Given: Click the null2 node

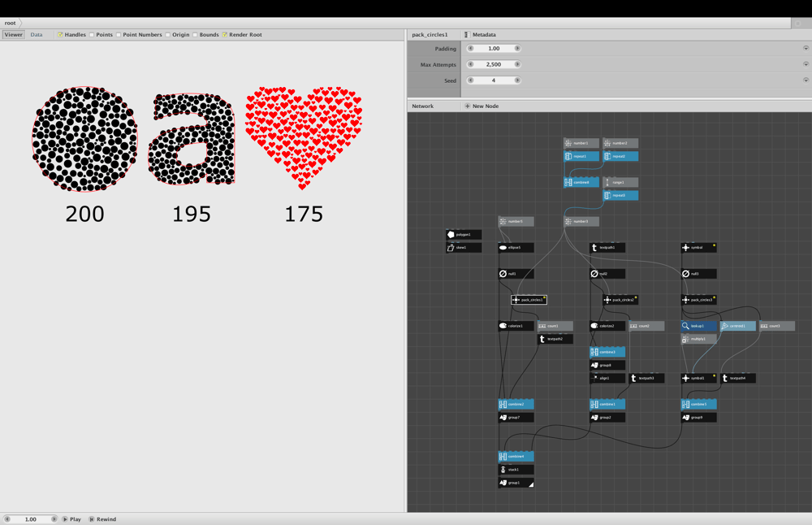Looking at the screenshot, I should 607,274.
